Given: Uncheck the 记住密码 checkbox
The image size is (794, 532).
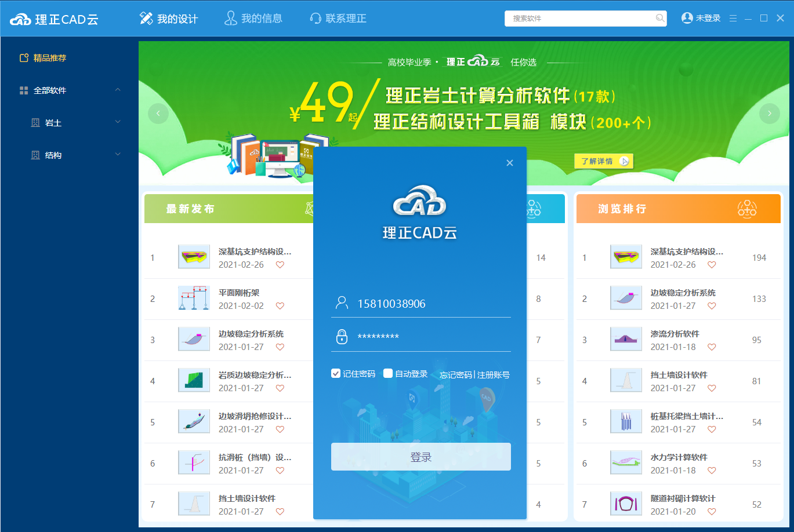Looking at the screenshot, I should 336,374.
